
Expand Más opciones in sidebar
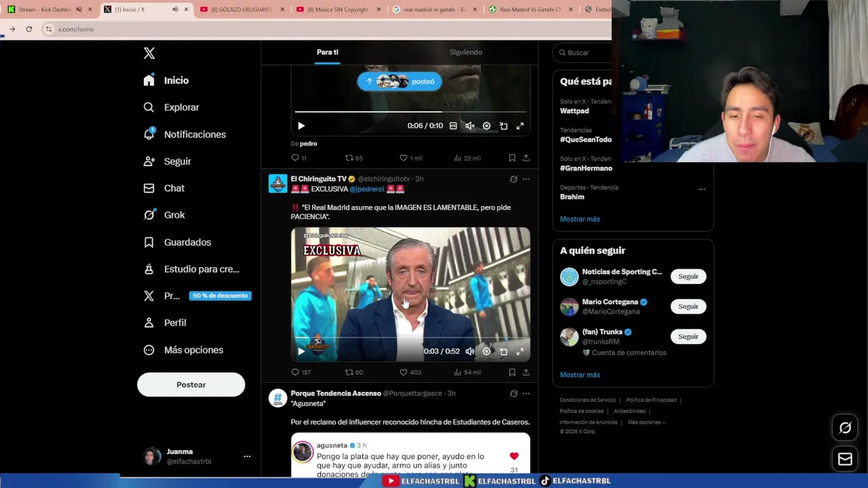coord(183,350)
